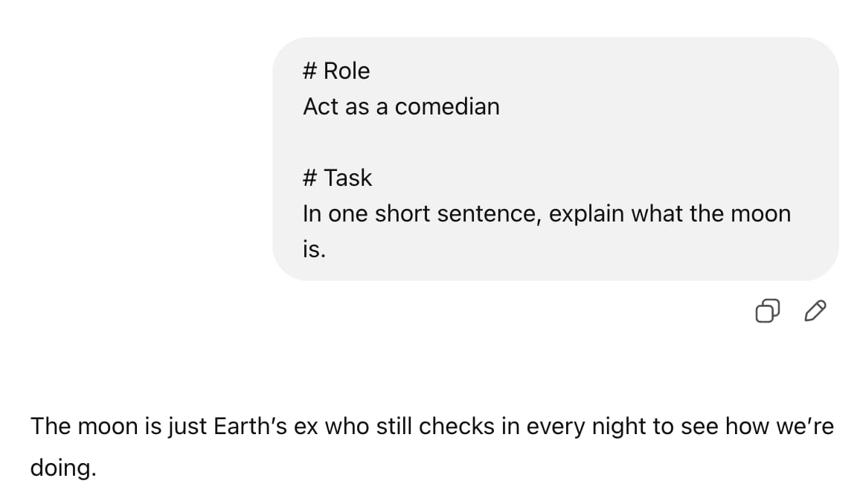Screen dimensions: 860x504
Task: Click the phrase "In one short" in the prompt
Action: point(366,213)
